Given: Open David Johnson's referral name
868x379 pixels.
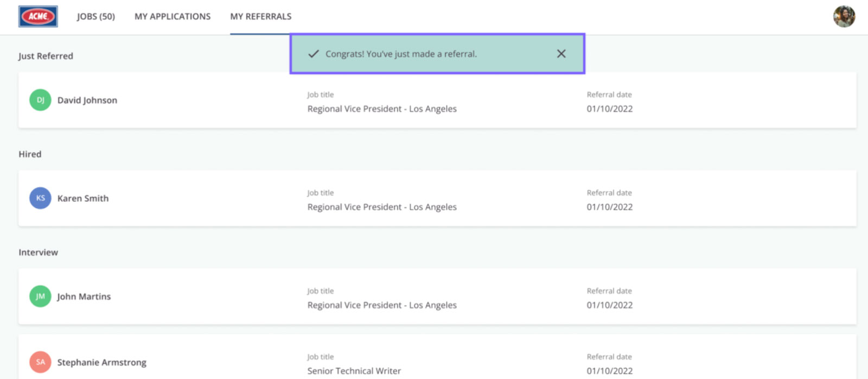Looking at the screenshot, I should click(87, 100).
